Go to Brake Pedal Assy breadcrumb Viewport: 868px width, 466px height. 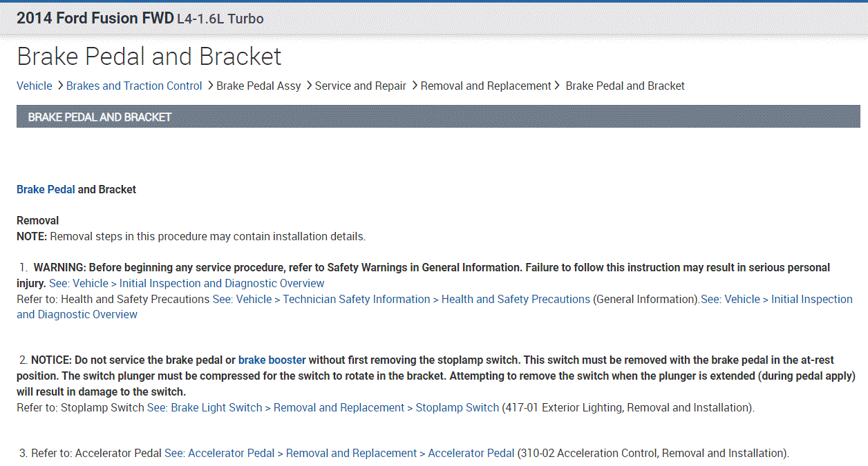[258, 86]
